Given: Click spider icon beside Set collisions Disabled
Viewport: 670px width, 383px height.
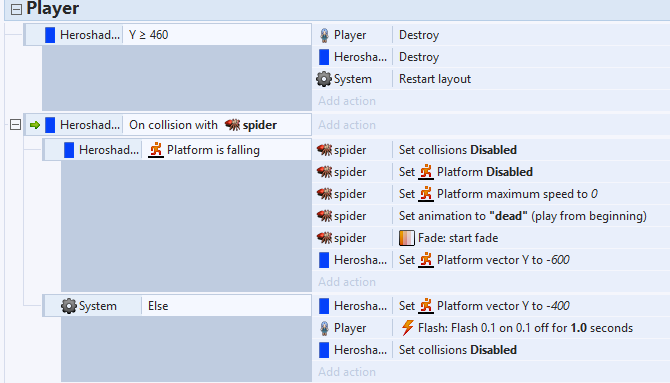Looking at the screenshot, I should click(x=324, y=150).
